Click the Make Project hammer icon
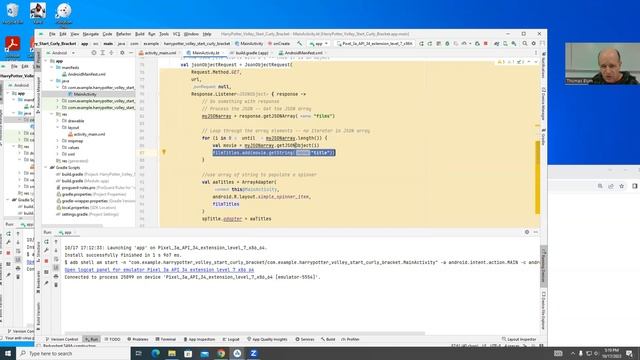The image size is (640, 360). (x=300, y=43)
